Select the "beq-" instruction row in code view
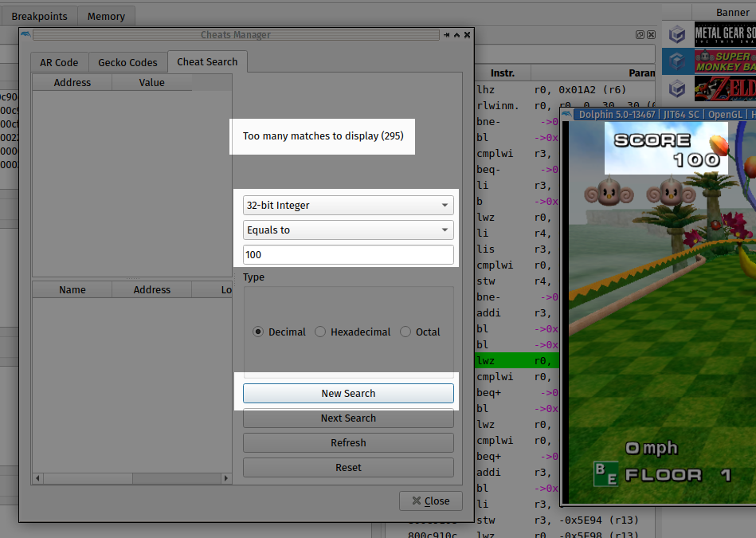Viewport: 756px width, 538px height. [517, 169]
